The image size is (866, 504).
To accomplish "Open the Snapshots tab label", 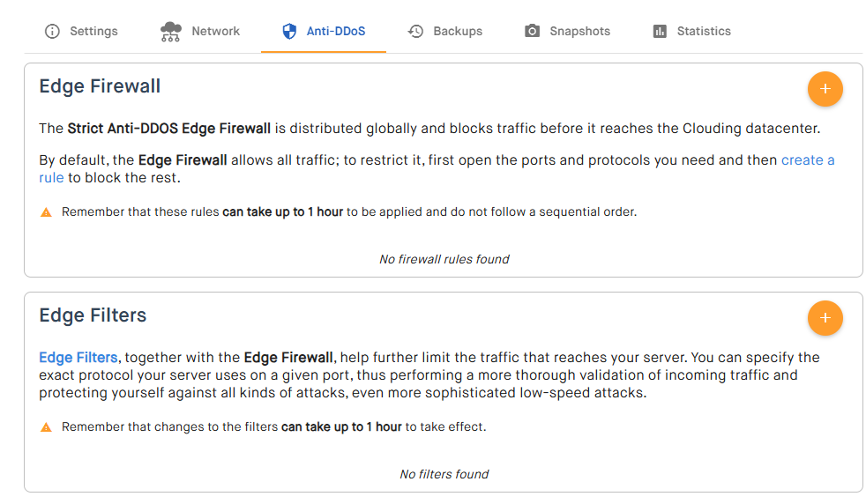I will pyautogui.click(x=579, y=31).
